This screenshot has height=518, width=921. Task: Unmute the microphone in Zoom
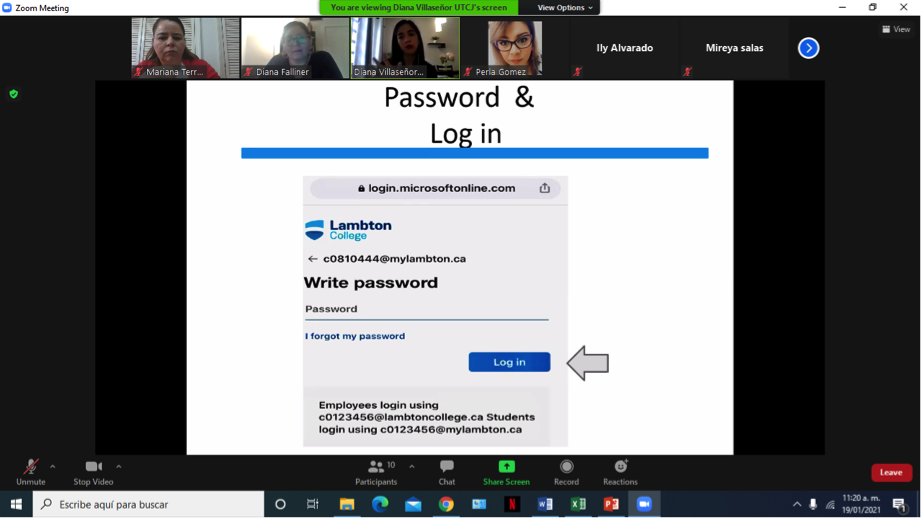31,472
